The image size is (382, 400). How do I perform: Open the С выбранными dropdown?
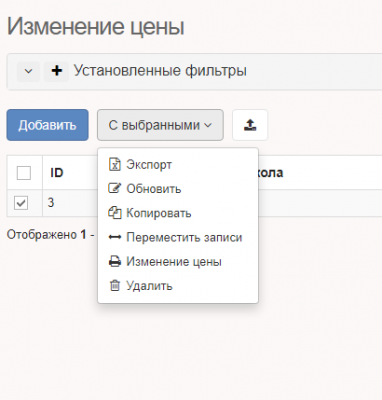point(160,125)
